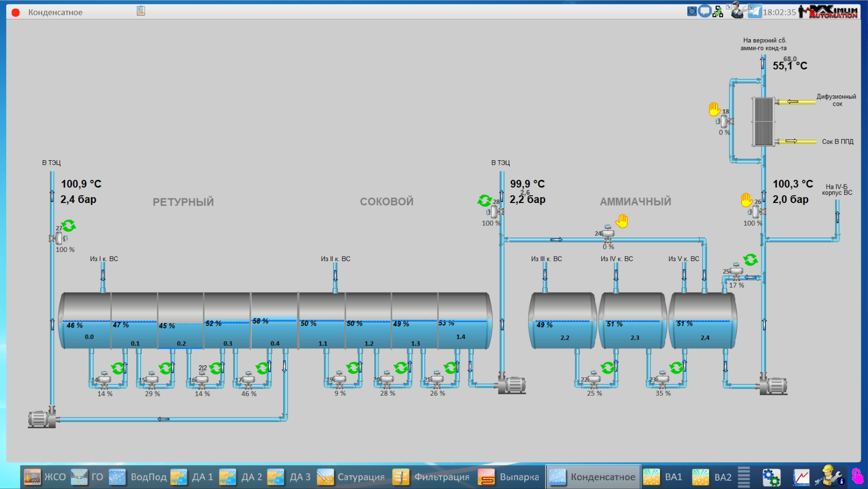Select control valve 17 showing 46 %
The width and height of the screenshot is (868, 489).
pyautogui.click(x=248, y=380)
